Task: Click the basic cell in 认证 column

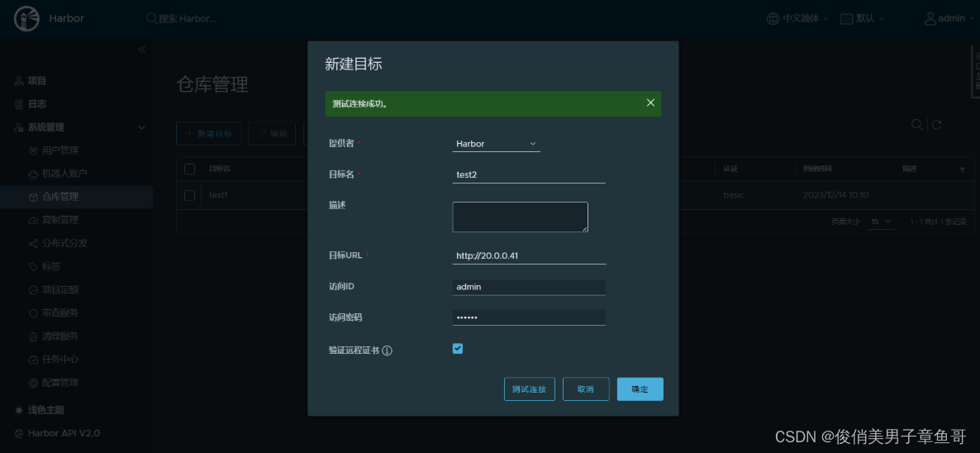Action: [x=734, y=195]
